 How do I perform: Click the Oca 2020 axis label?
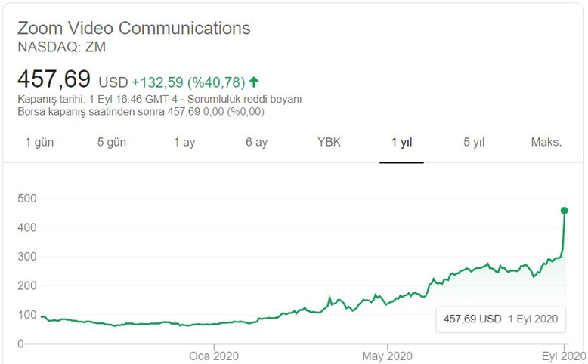click(x=214, y=356)
